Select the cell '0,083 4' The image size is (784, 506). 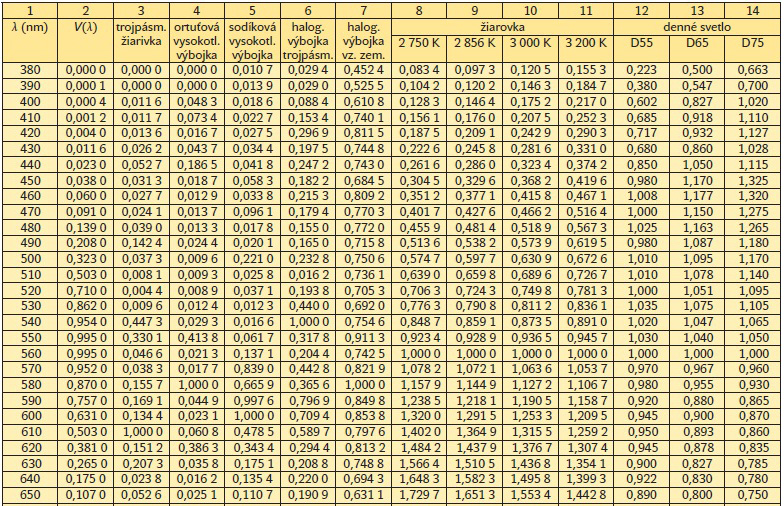[419, 70]
